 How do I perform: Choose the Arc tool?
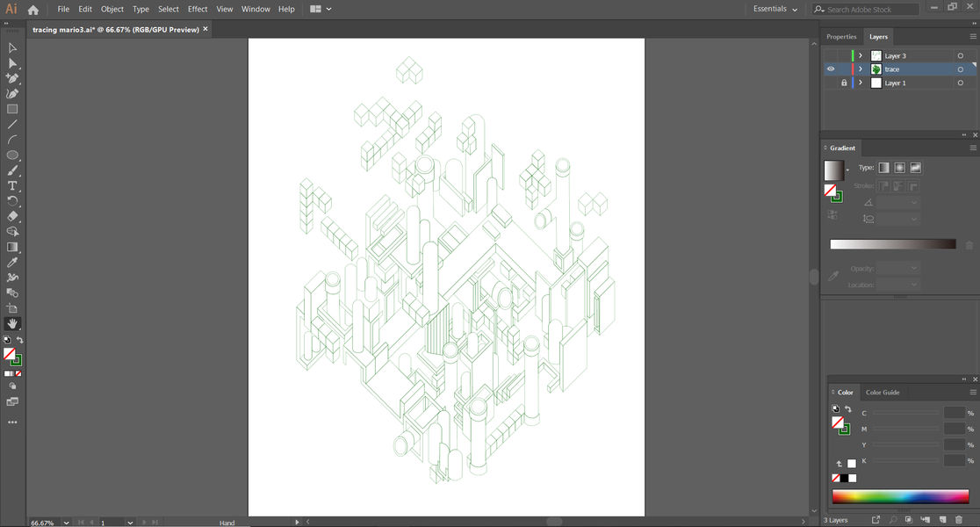(12, 140)
